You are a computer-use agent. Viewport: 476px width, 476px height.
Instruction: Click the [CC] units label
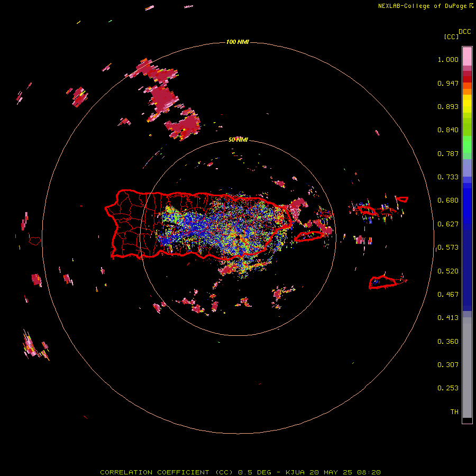point(452,36)
